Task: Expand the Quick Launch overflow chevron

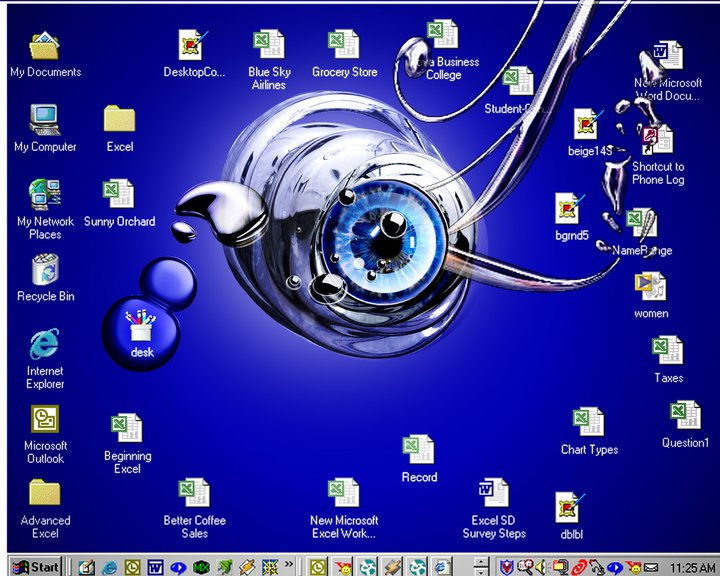Action: coord(290,564)
